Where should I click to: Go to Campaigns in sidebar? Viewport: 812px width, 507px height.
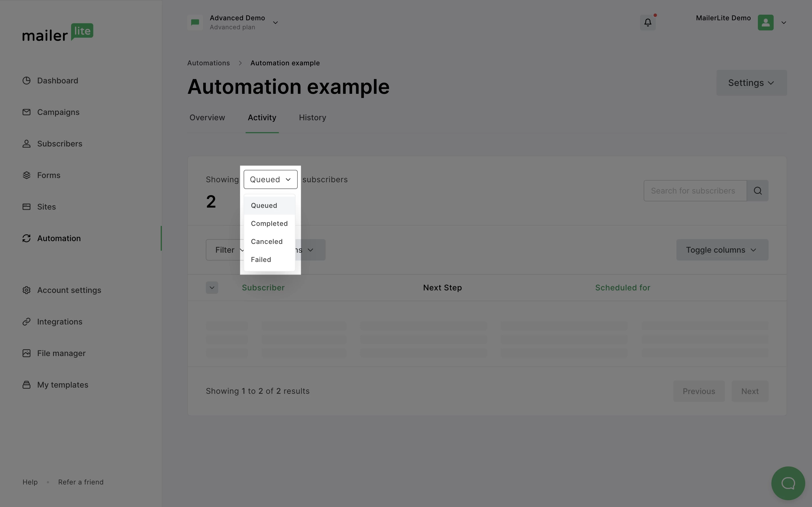[x=58, y=112]
